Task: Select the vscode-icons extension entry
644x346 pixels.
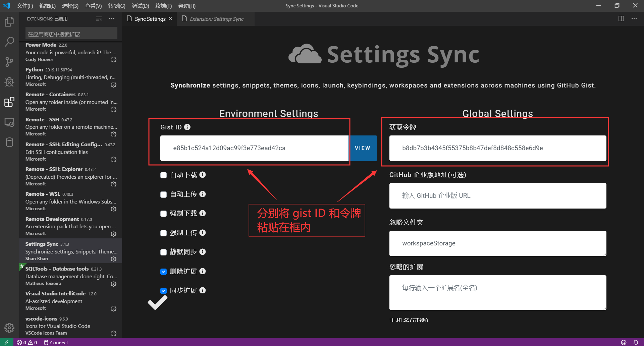Action: pyautogui.click(x=70, y=326)
